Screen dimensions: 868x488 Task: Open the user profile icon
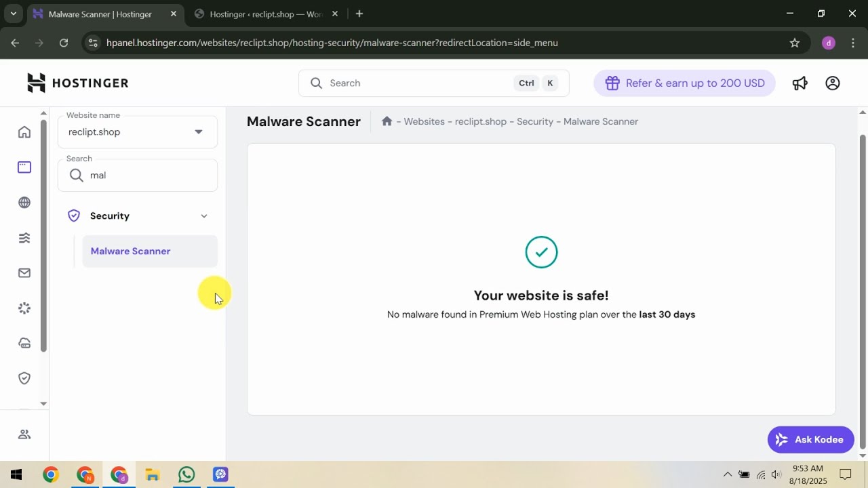[833, 83]
